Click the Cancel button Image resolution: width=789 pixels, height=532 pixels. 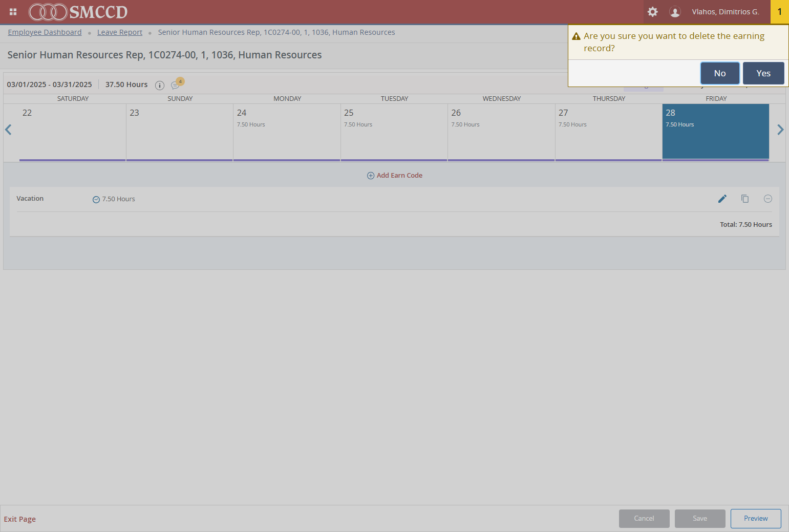pyautogui.click(x=644, y=519)
